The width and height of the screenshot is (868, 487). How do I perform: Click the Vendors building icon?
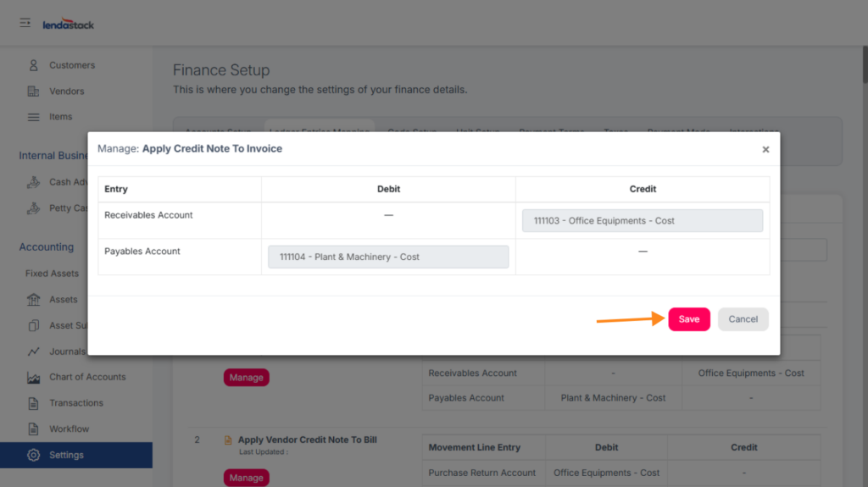click(x=34, y=91)
